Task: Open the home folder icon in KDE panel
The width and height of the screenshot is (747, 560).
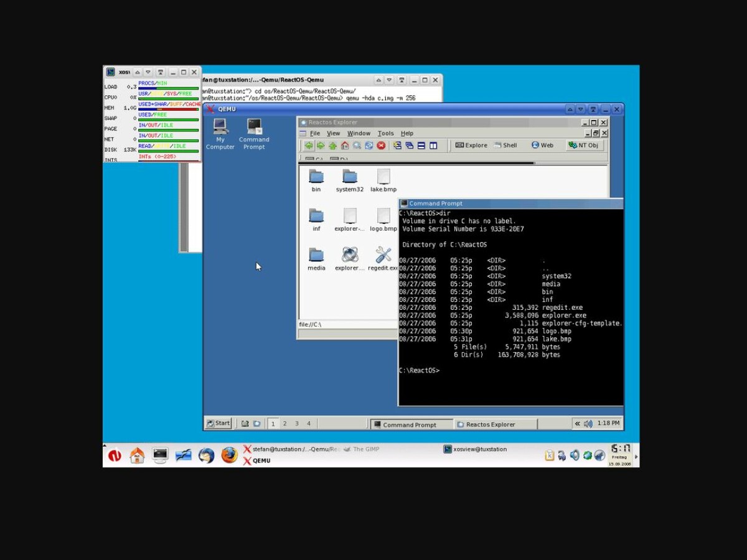Action: (x=137, y=455)
